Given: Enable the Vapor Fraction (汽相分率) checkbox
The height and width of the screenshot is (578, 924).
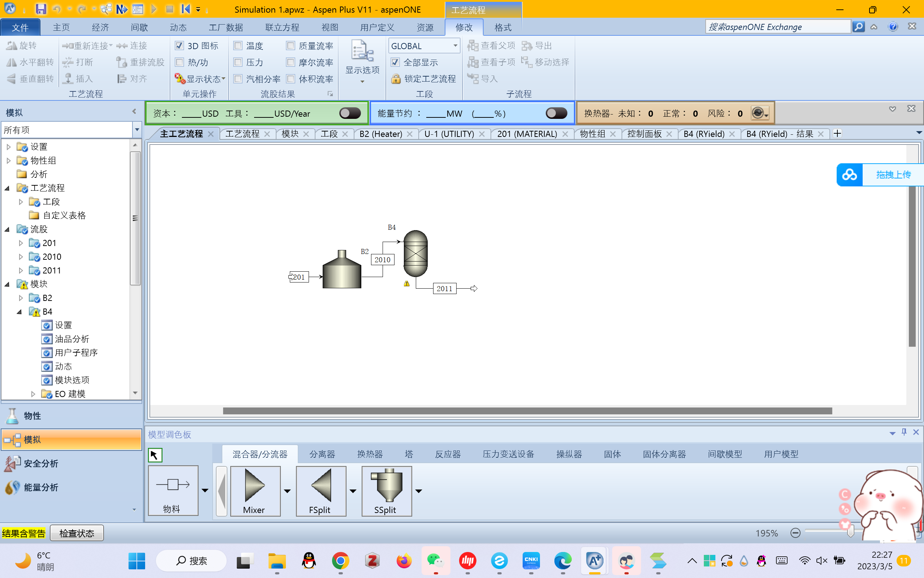Looking at the screenshot, I should (x=237, y=79).
